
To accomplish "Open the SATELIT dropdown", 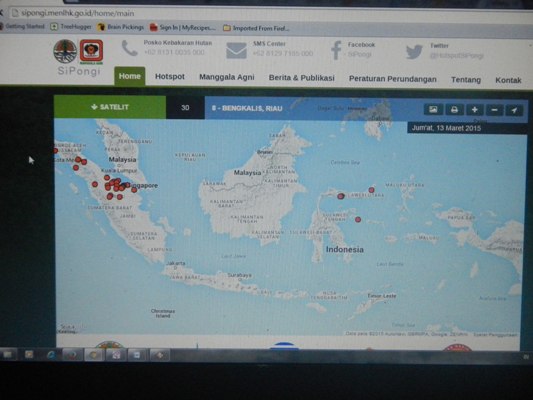I will click(x=110, y=107).
